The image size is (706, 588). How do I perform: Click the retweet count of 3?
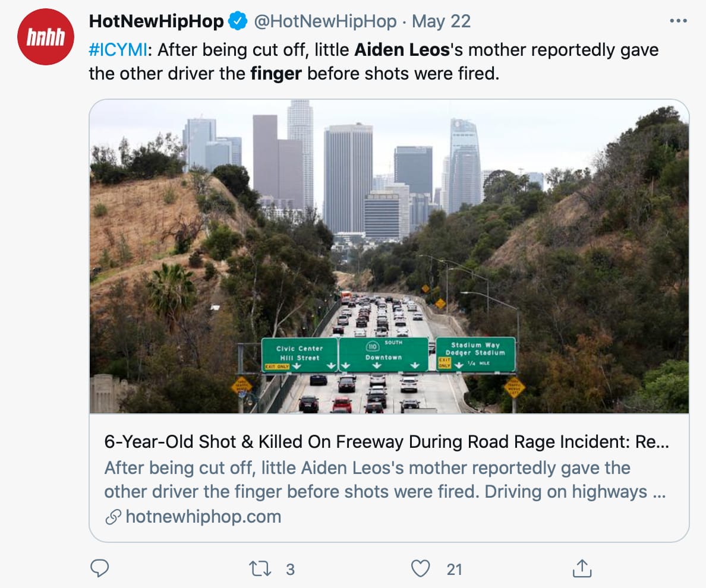(290, 570)
